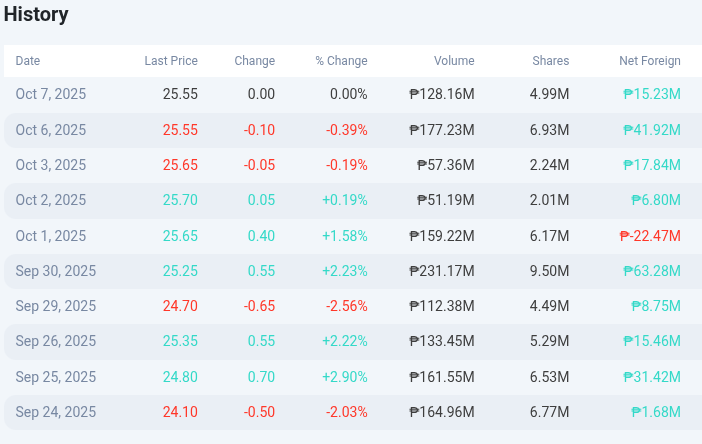Select the Oct 3, 2025 date entry
The height and width of the screenshot is (444, 702).
pyautogui.click(x=51, y=165)
